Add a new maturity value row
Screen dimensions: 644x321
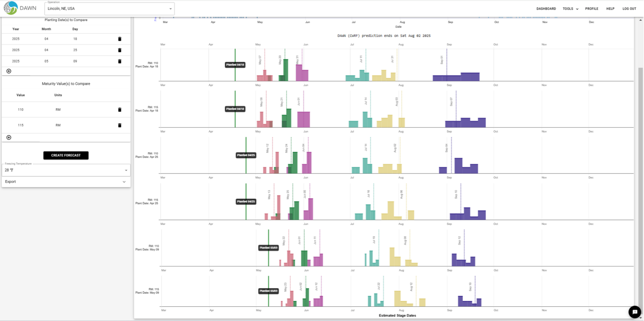click(9, 137)
